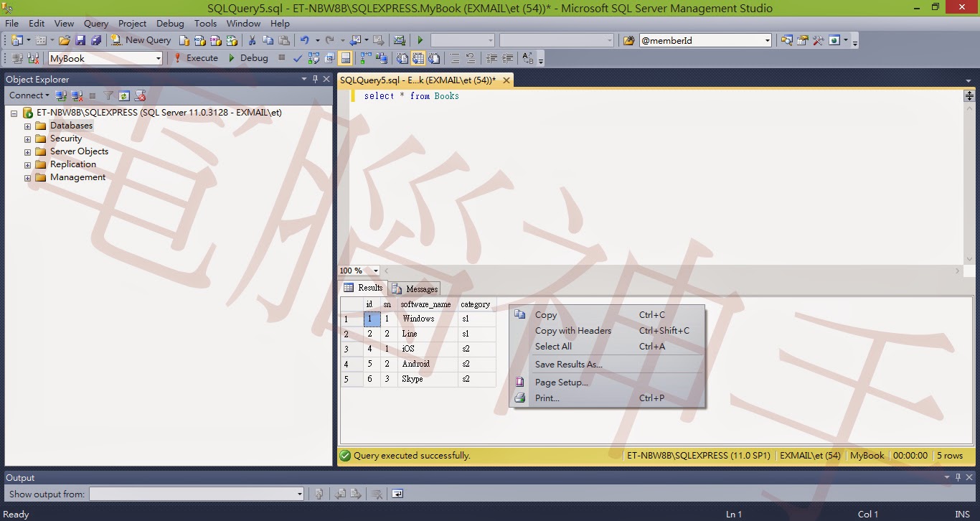Click Uncomment selected lines icon
This screenshot has height=521, width=980.
tap(470, 58)
